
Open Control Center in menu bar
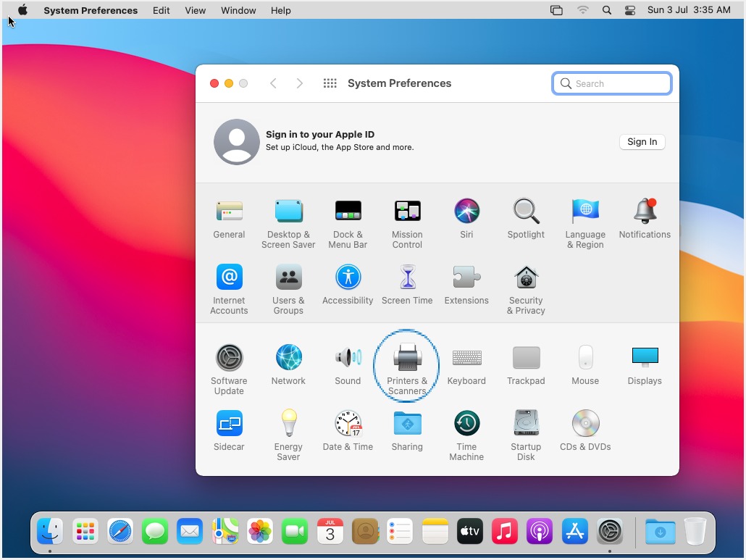pos(629,10)
